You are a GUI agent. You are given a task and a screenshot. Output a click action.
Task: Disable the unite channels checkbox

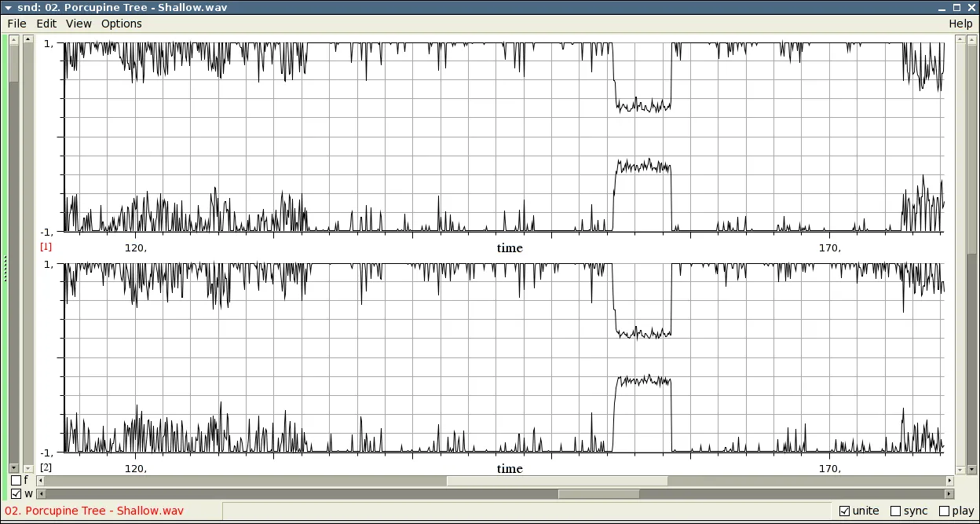(844, 511)
